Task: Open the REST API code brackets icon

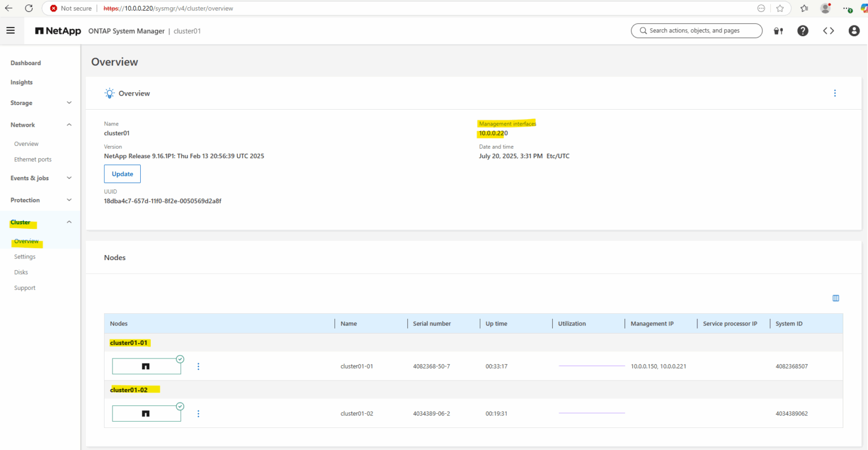Action: coord(828,31)
